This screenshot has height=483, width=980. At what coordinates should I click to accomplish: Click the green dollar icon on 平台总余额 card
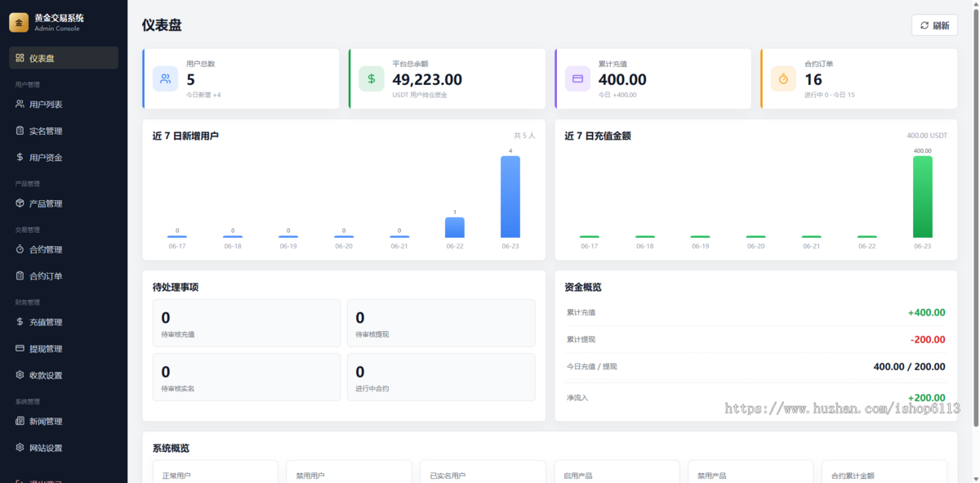click(372, 79)
